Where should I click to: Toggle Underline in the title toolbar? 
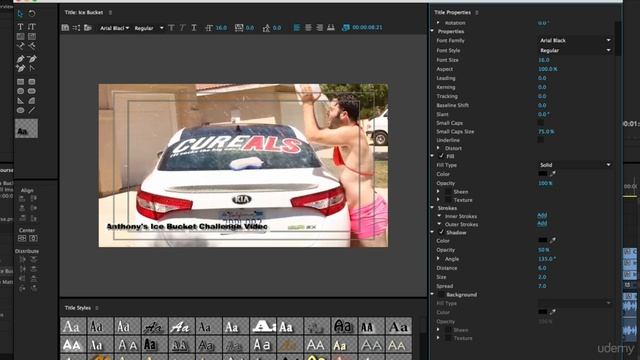[x=194, y=28]
